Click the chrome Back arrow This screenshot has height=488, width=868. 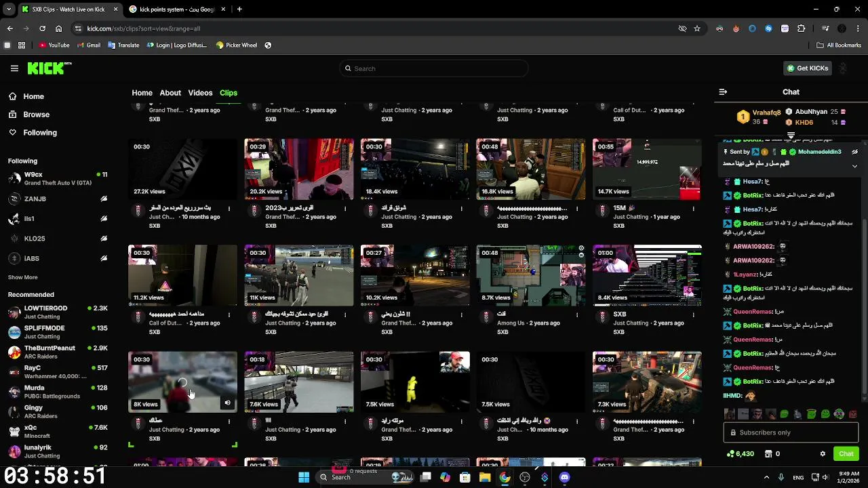(9, 28)
